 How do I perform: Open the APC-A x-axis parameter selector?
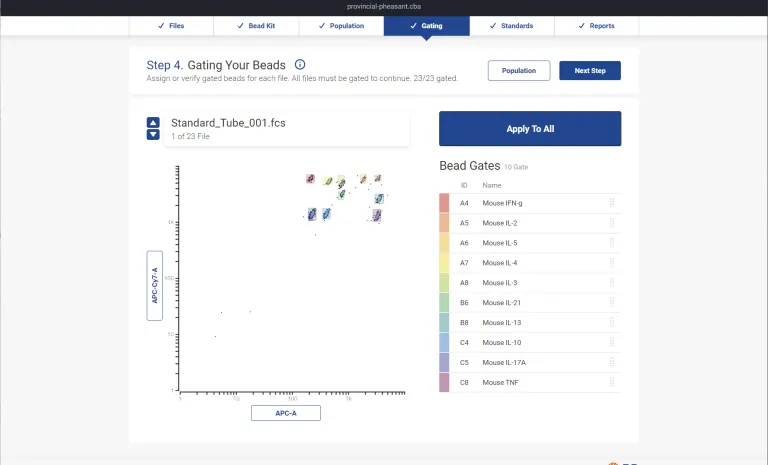(285, 413)
